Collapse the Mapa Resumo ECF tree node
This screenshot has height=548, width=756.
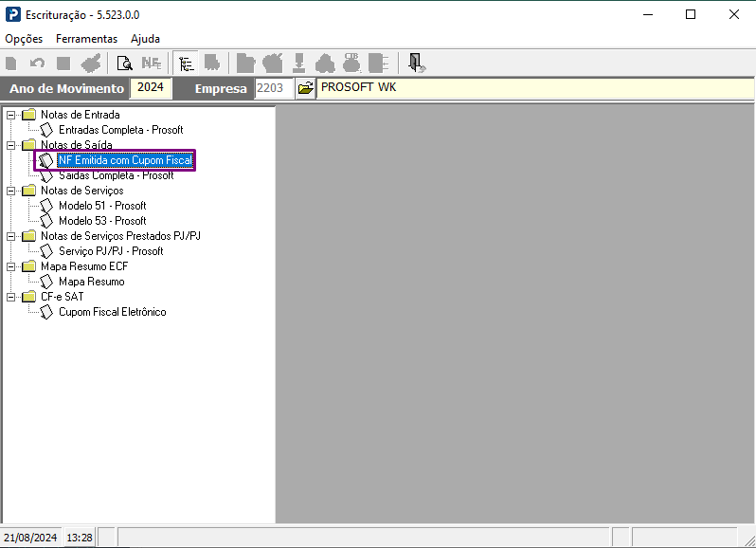coord(10,266)
